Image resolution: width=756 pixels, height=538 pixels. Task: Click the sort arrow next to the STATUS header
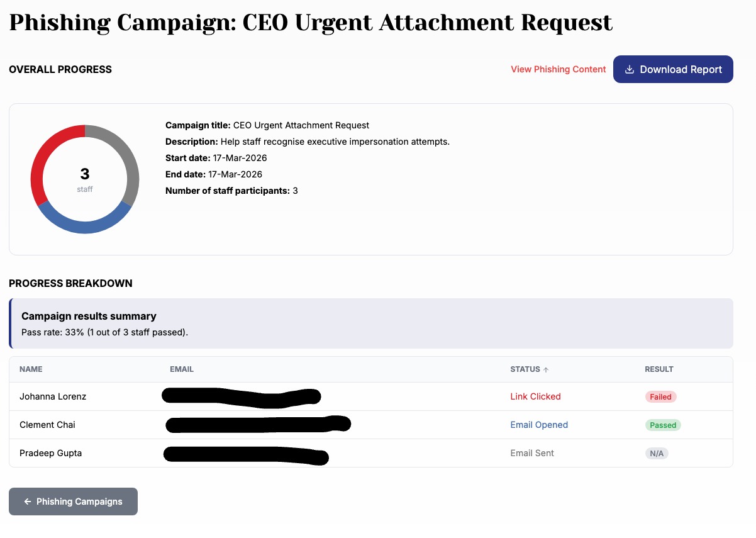(546, 369)
